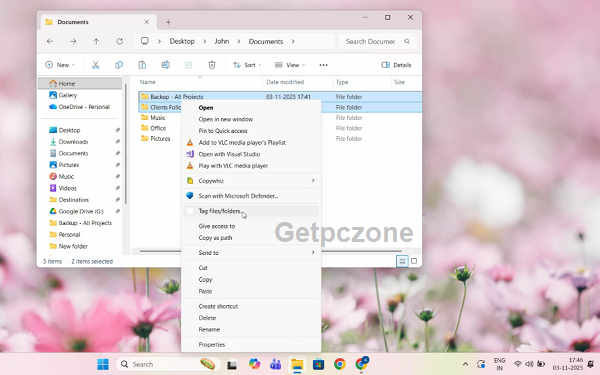Click the taskbar Search box

168,364
